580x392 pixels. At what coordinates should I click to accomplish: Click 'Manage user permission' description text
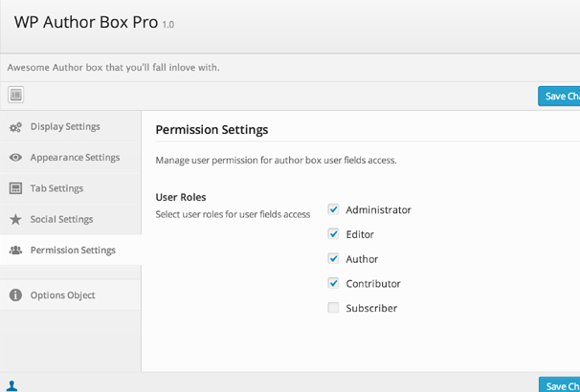(x=276, y=161)
